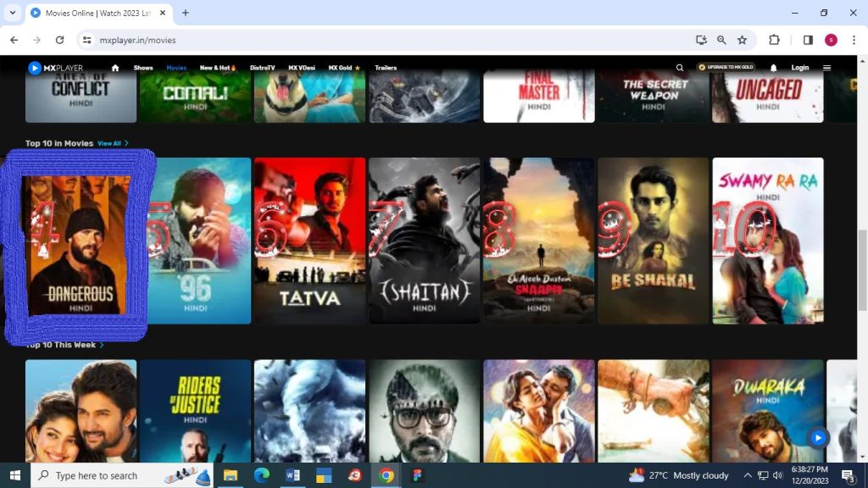
Task: Open a new browser tab
Action: pyautogui.click(x=186, y=13)
